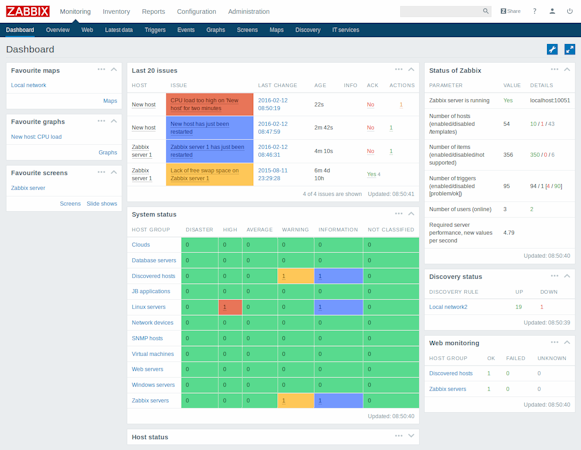The image size is (581, 450).
Task: Click the orange Warning cell for Discovered hosts
Action: point(296,276)
